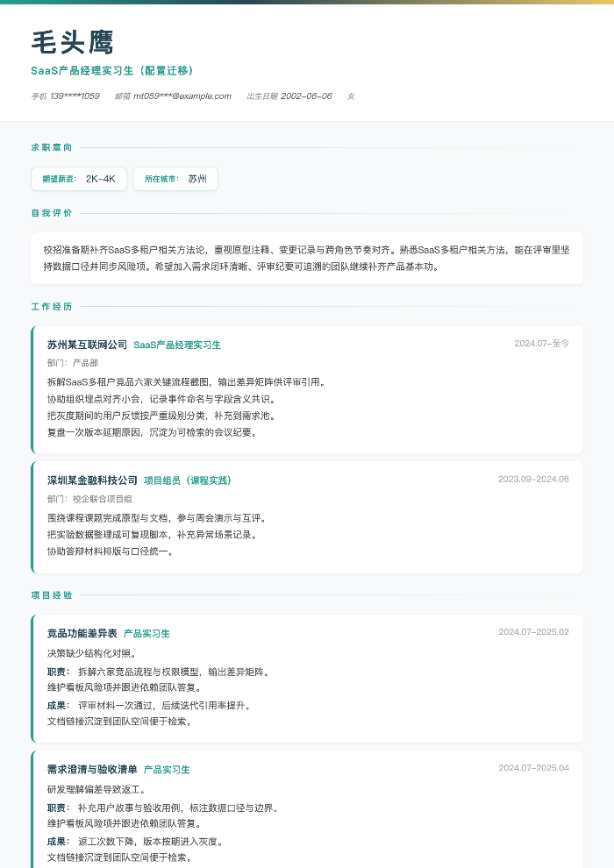Click the line 把灰度期间的用户反馈按严重级别分类

tap(161, 416)
